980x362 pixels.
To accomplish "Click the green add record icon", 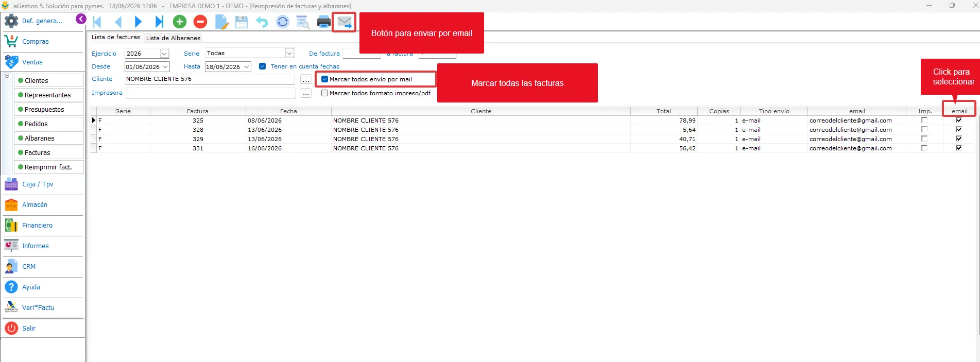I will 180,22.
